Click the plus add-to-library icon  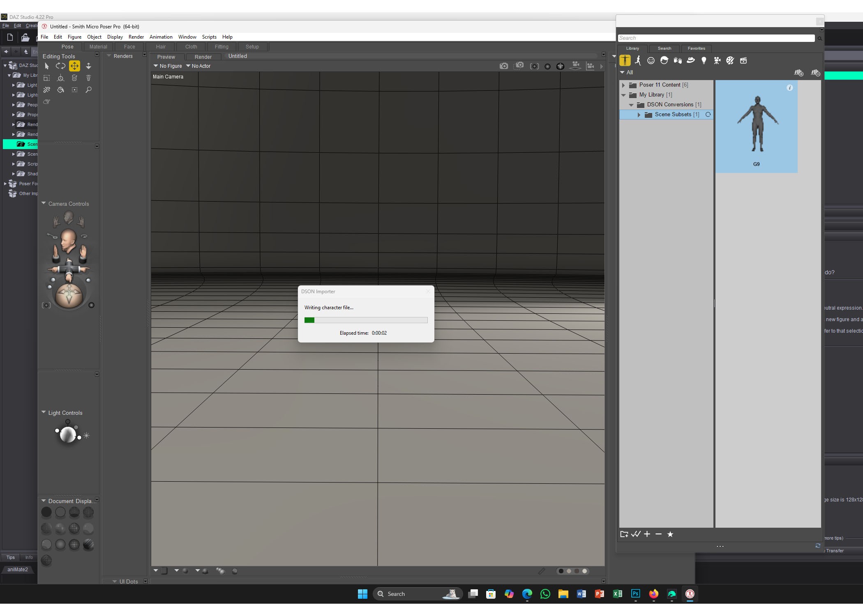647,534
